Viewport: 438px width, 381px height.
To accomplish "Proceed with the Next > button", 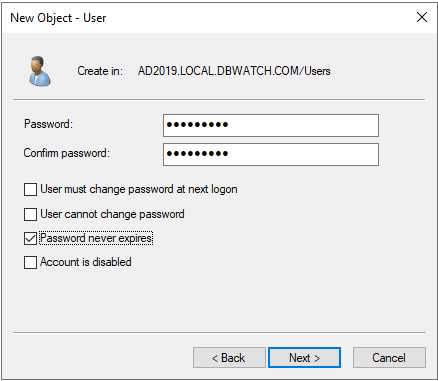I will click(304, 358).
